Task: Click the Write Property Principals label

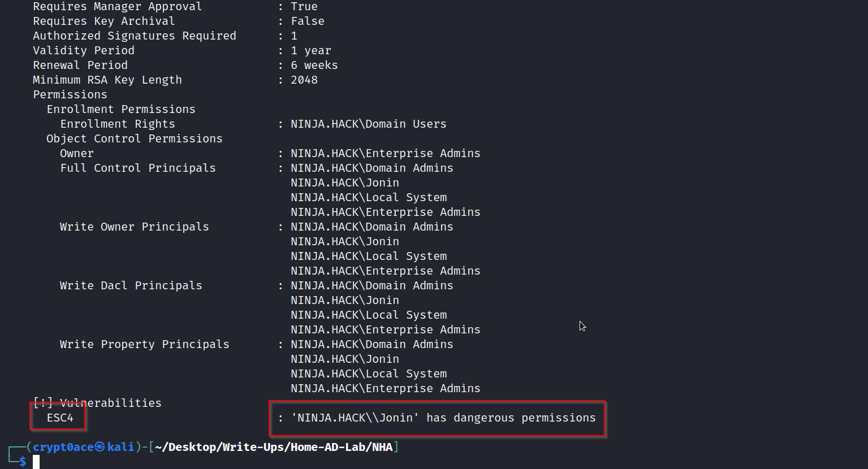Action: [144, 344]
